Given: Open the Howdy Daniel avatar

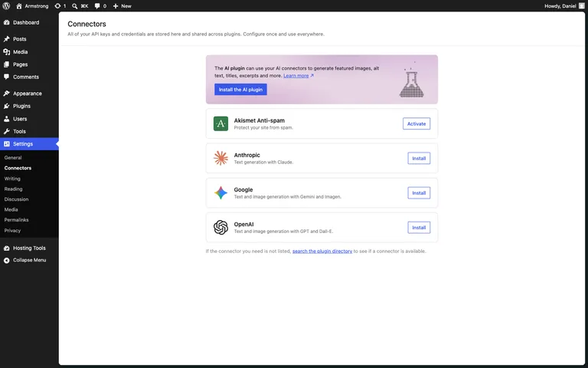Looking at the screenshot, I should [582, 6].
